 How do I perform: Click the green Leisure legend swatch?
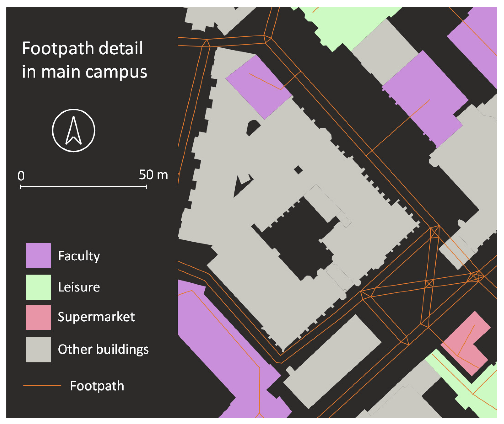coord(38,287)
